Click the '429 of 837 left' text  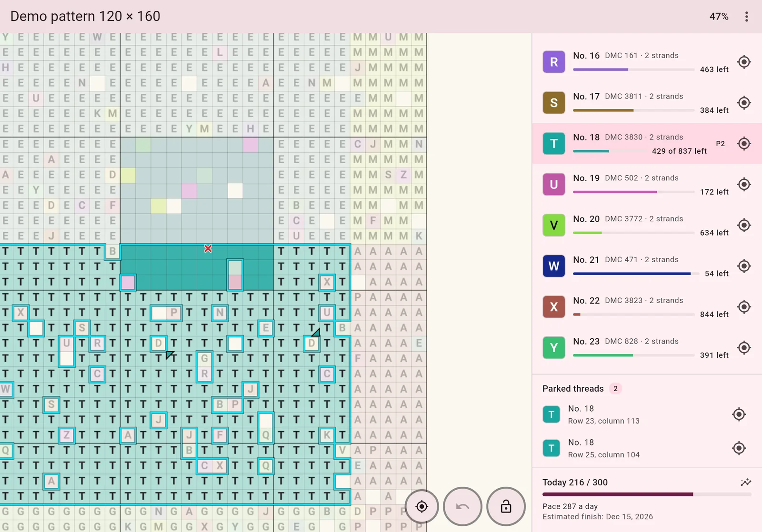pyautogui.click(x=679, y=151)
